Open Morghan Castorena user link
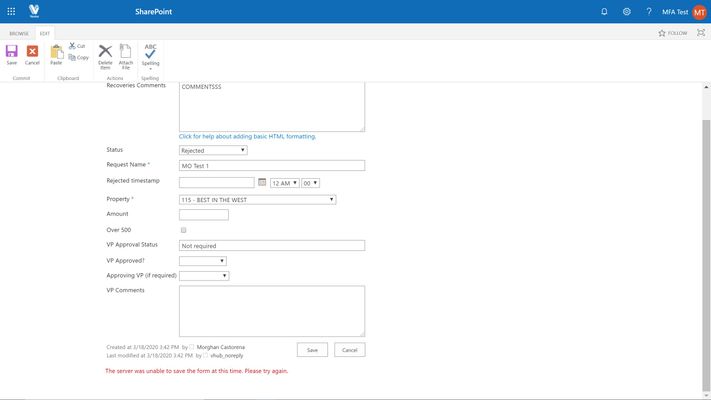711x400 pixels. [x=221, y=347]
